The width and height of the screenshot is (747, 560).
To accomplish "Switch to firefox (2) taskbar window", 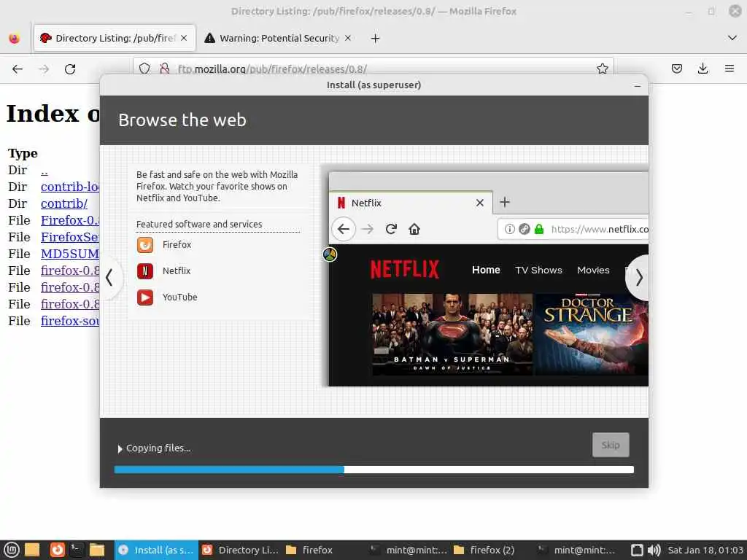I will click(x=492, y=550).
